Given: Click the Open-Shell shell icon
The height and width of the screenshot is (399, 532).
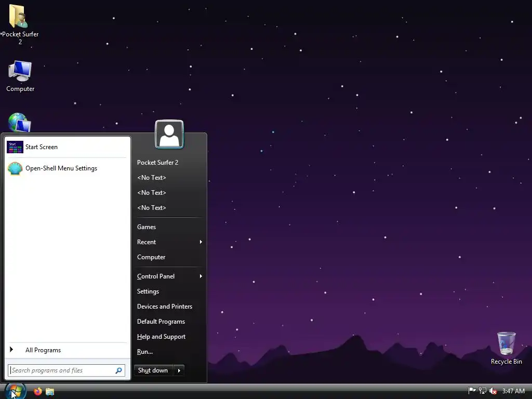Looking at the screenshot, I should [15, 168].
